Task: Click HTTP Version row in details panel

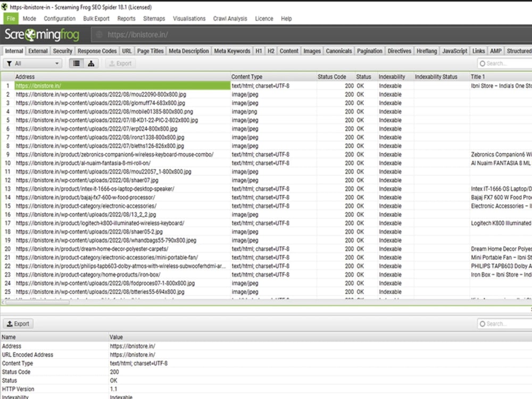Action: [x=266, y=389]
